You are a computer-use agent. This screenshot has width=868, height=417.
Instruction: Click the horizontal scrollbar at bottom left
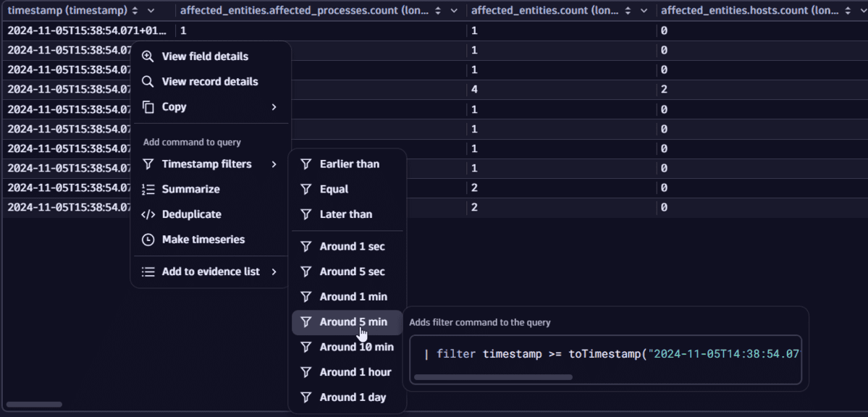[33, 404]
